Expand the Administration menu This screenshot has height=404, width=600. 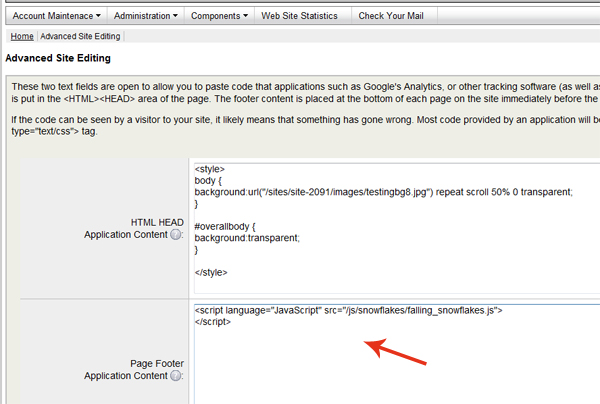coord(146,16)
